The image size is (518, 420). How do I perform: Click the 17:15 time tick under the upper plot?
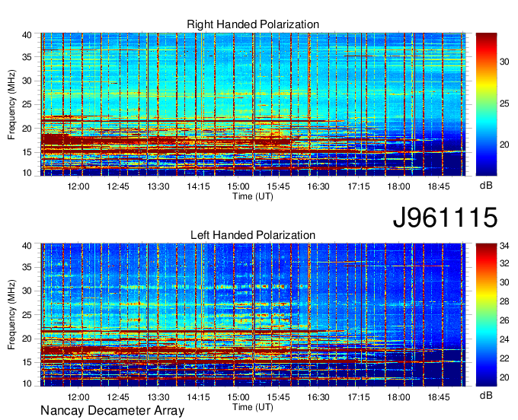tap(359, 186)
